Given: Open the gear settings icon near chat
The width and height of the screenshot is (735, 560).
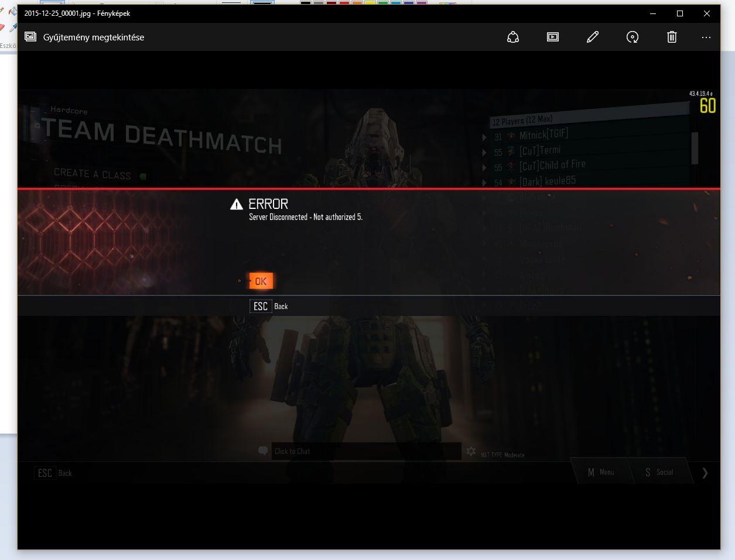Looking at the screenshot, I should pyautogui.click(x=471, y=451).
